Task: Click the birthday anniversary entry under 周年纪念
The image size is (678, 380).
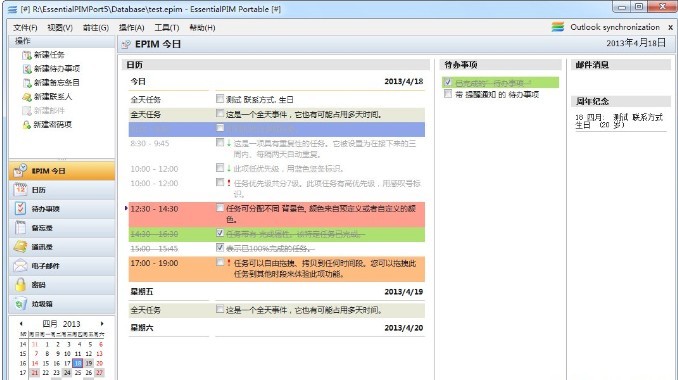Action: (x=619, y=121)
